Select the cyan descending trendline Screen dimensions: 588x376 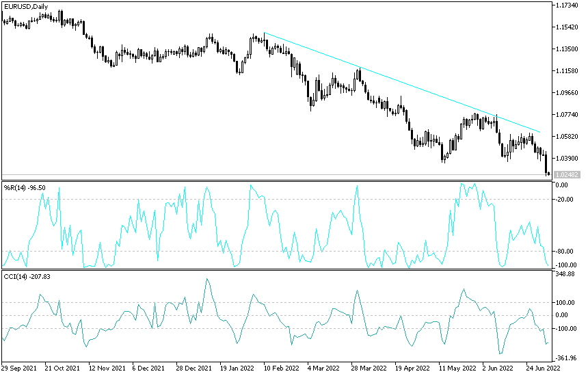[402, 83]
